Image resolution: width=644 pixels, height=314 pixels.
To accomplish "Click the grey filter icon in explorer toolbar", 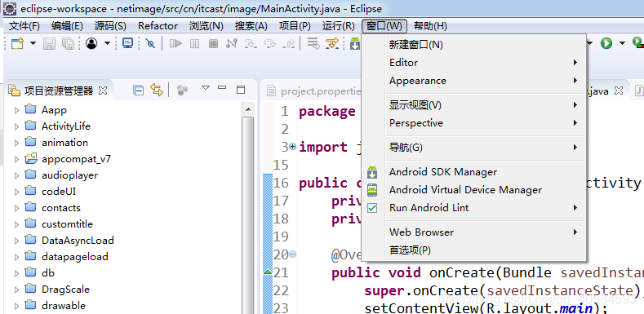I will tap(182, 91).
